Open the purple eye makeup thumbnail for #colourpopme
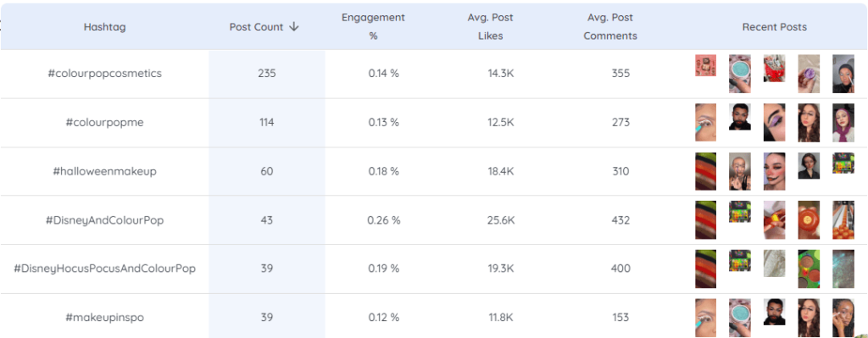This screenshot has height=338, width=868. (x=774, y=123)
